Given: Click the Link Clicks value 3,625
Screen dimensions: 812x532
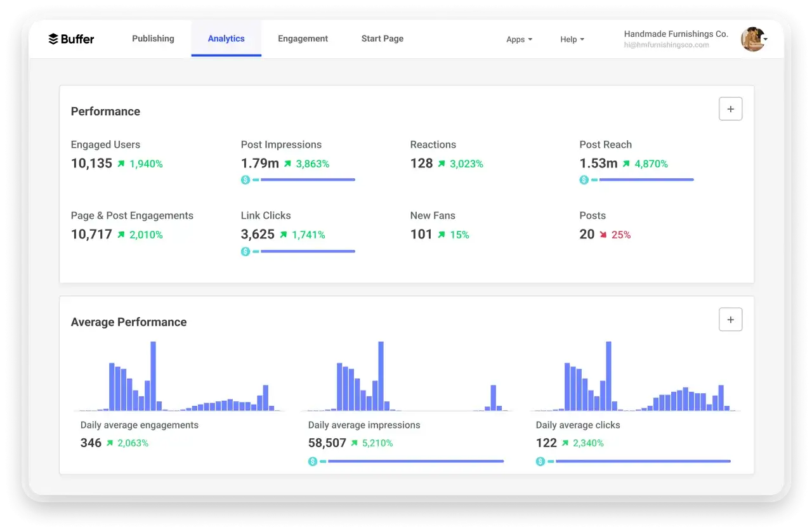Looking at the screenshot, I should 258,234.
